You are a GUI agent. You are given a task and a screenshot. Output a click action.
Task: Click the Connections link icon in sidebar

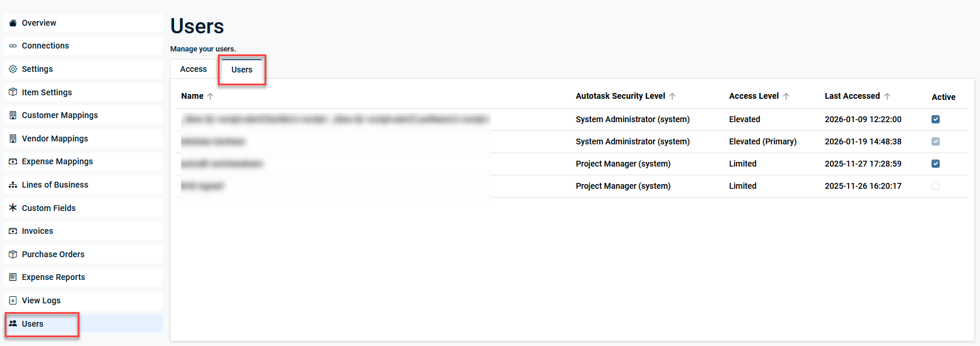click(13, 46)
